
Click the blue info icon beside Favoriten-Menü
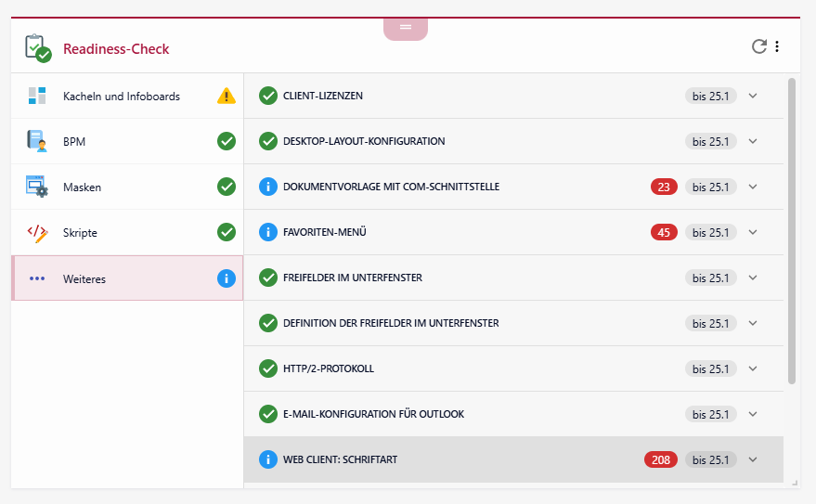click(x=268, y=232)
